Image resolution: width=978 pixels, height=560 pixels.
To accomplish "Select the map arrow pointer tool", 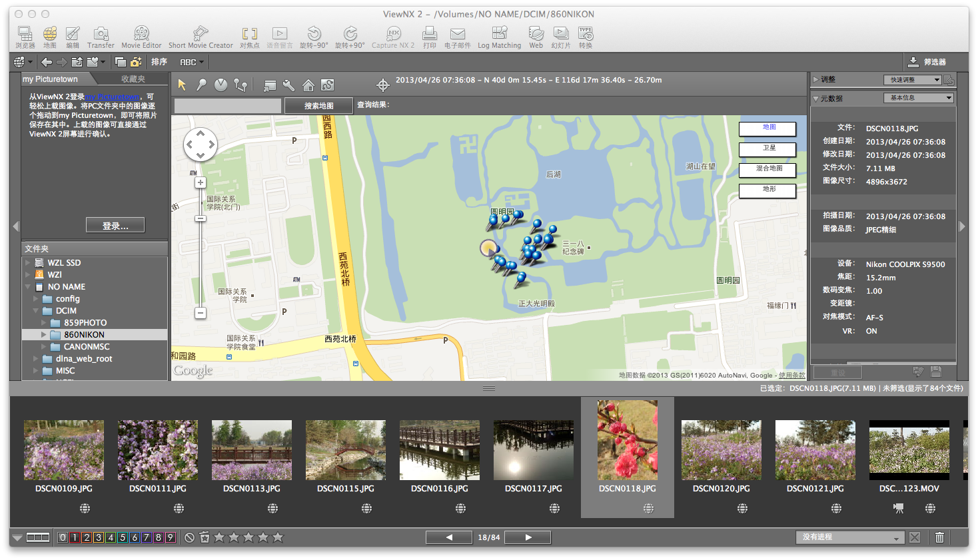I will tap(183, 85).
